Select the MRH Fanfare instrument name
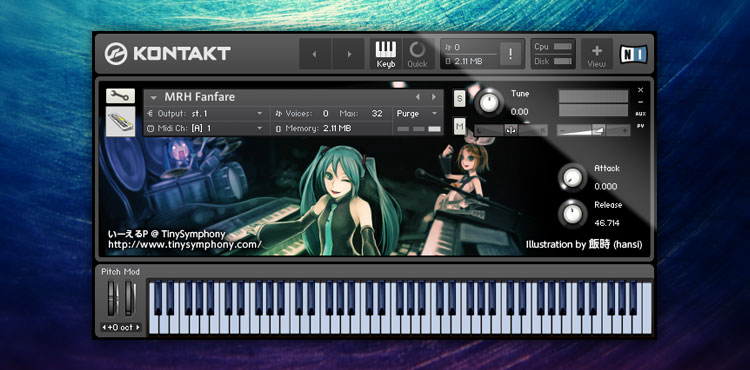This screenshot has height=370, width=750. [199, 97]
